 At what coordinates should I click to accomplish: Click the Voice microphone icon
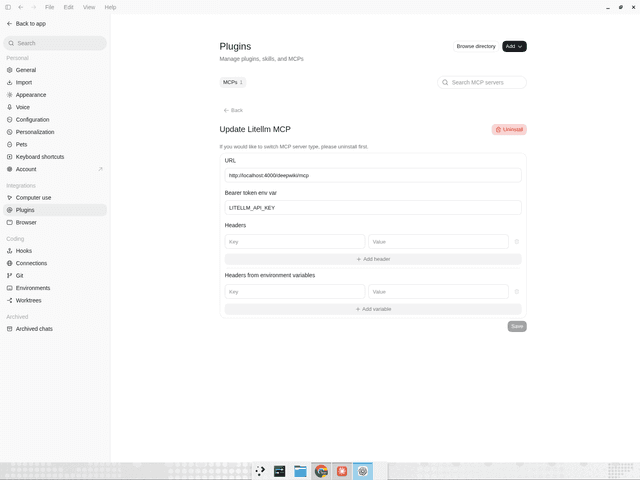[x=9, y=107]
